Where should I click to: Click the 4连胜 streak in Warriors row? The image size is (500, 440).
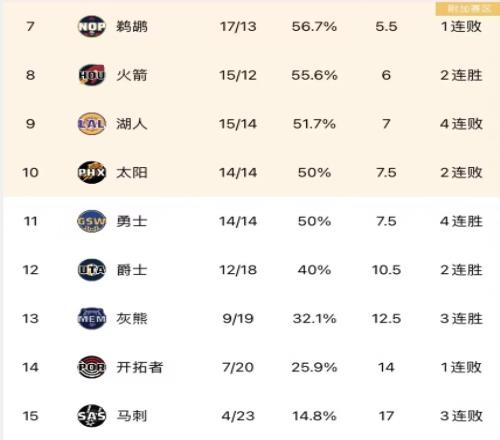pyautogui.click(x=461, y=221)
